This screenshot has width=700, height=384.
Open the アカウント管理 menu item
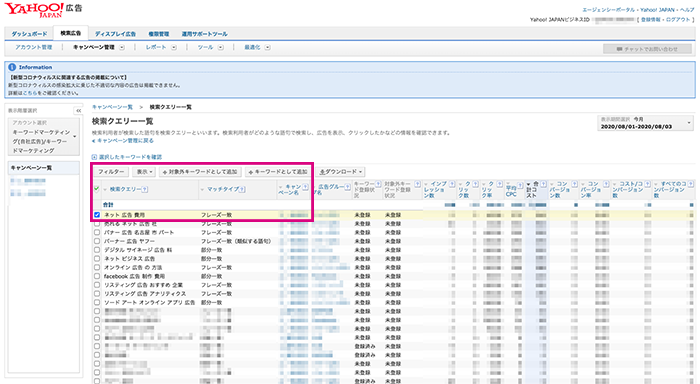point(33,47)
